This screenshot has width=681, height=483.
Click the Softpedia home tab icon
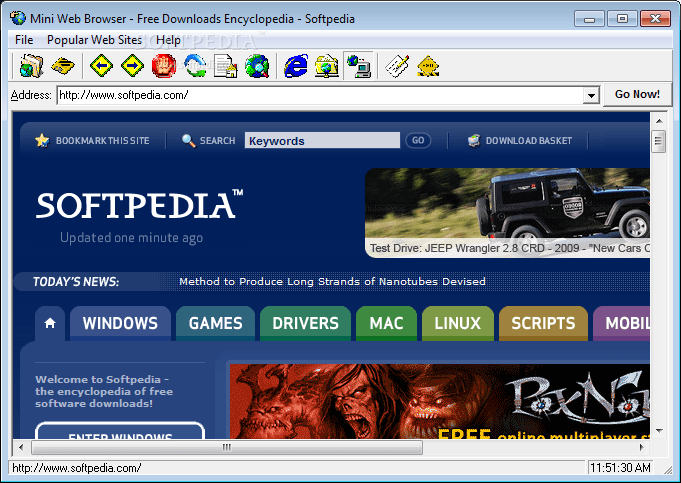click(x=50, y=323)
